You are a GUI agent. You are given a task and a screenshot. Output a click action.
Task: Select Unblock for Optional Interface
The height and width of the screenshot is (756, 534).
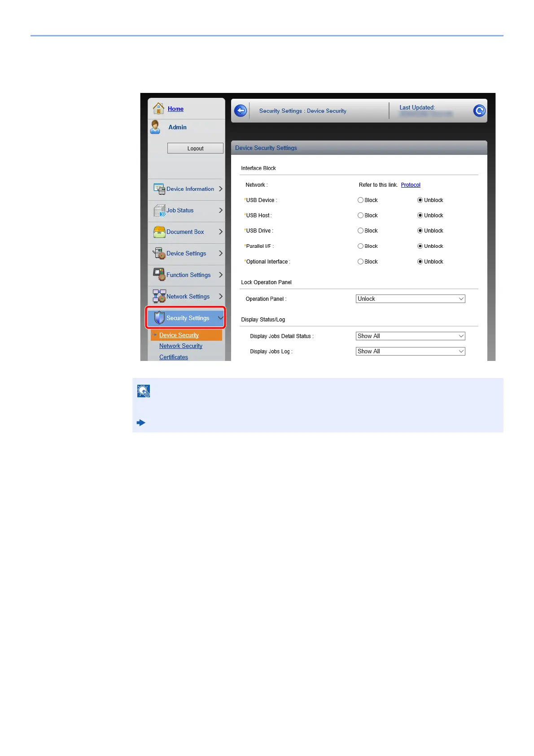420,262
